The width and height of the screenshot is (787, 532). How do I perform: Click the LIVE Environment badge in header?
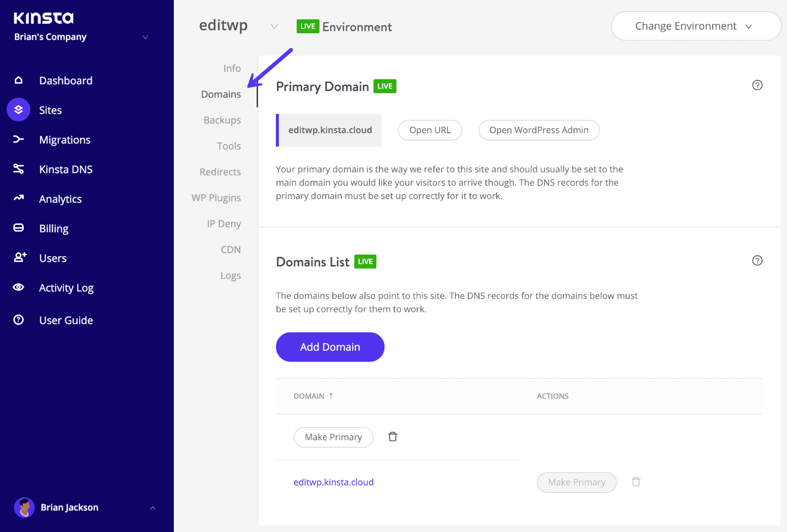tap(308, 26)
